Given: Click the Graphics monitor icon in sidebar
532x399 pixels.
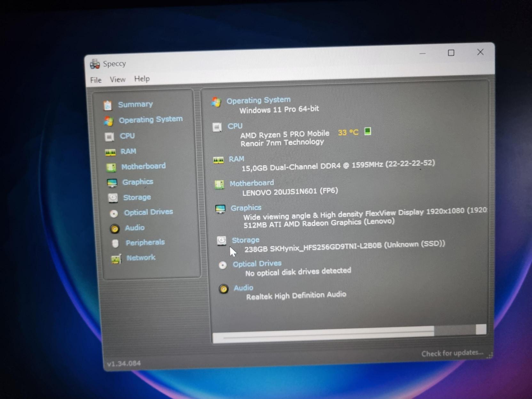Looking at the screenshot, I should point(112,183).
